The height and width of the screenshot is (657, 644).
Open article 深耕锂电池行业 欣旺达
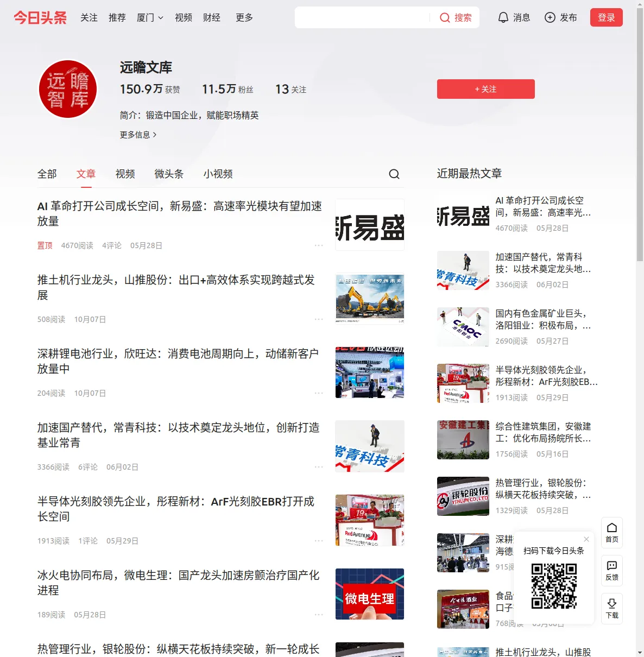click(178, 361)
